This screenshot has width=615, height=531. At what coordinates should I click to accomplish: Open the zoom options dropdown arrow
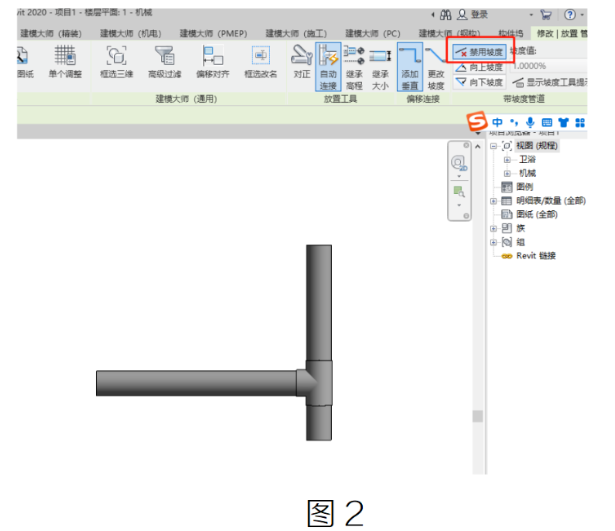459,205
